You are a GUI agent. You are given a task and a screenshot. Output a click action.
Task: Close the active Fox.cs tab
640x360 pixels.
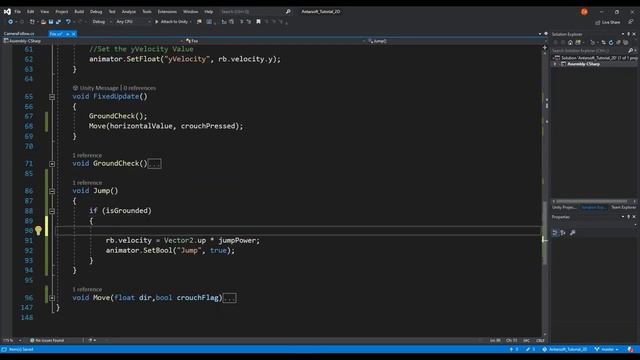(x=73, y=34)
